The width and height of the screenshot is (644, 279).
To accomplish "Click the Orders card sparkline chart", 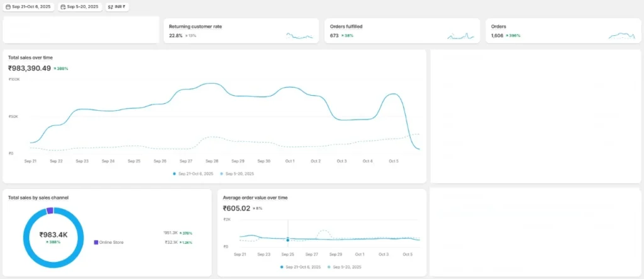I will pos(621,36).
